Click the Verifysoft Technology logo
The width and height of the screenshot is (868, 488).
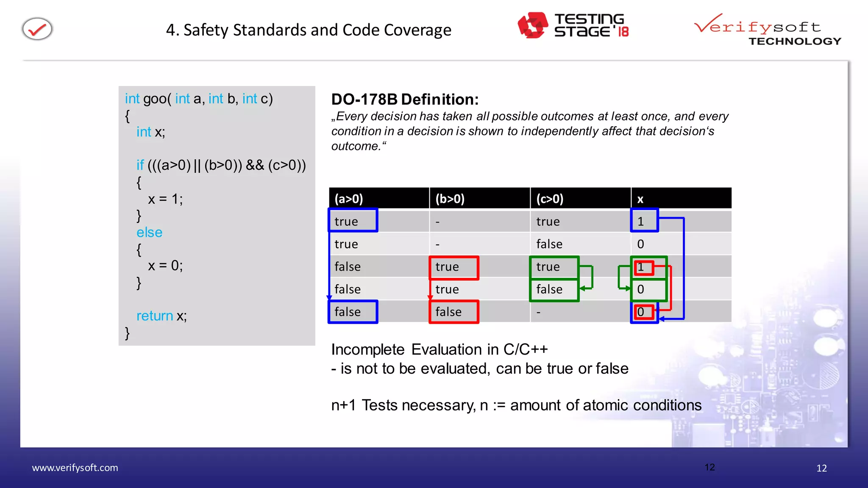coord(767,30)
